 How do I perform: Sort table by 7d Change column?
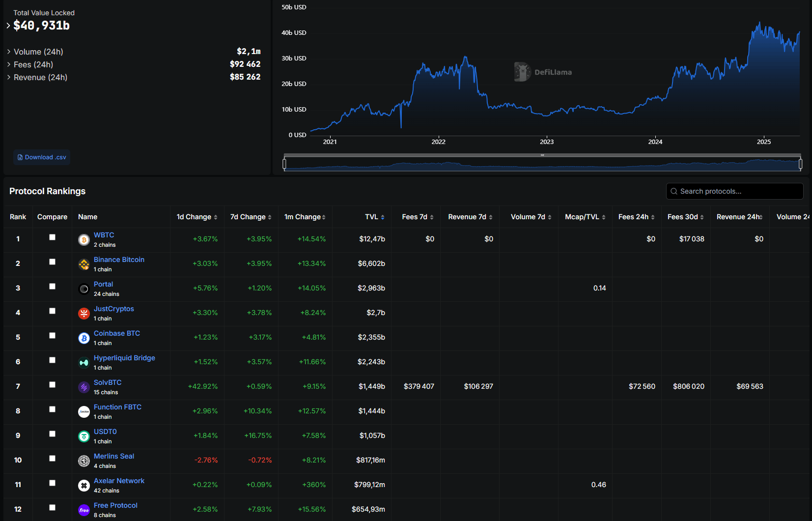tap(251, 217)
